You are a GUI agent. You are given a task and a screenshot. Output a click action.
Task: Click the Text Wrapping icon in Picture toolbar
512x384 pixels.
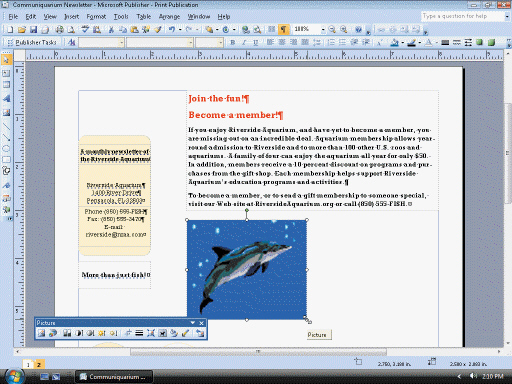pos(162,333)
